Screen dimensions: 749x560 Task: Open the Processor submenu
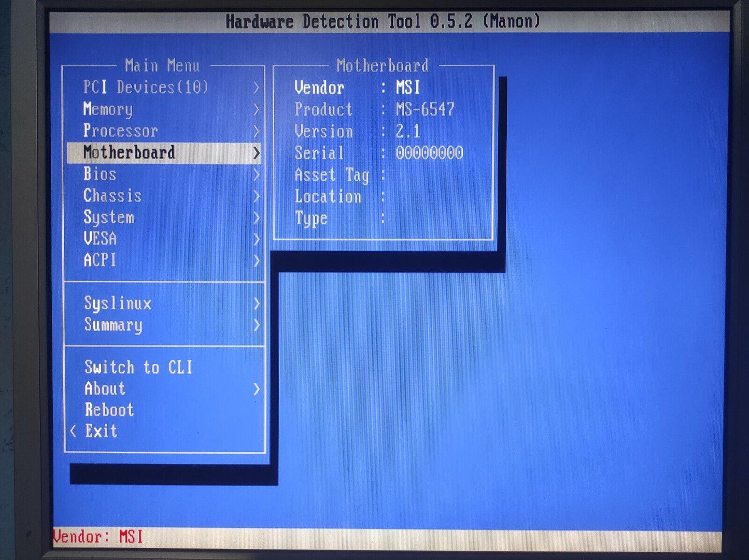pyautogui.click(x=120, y=131)
